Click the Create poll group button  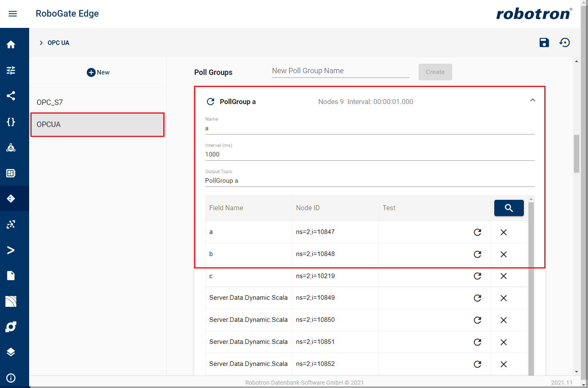point(435,72)
